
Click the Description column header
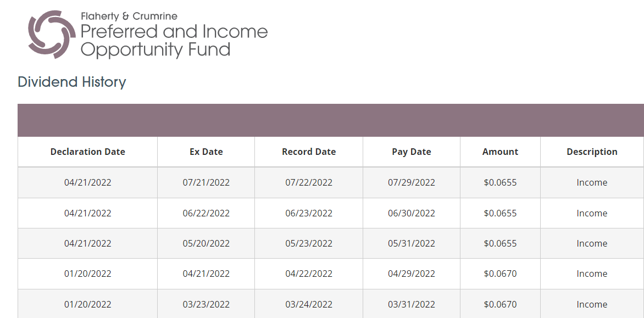pos(592,152)
